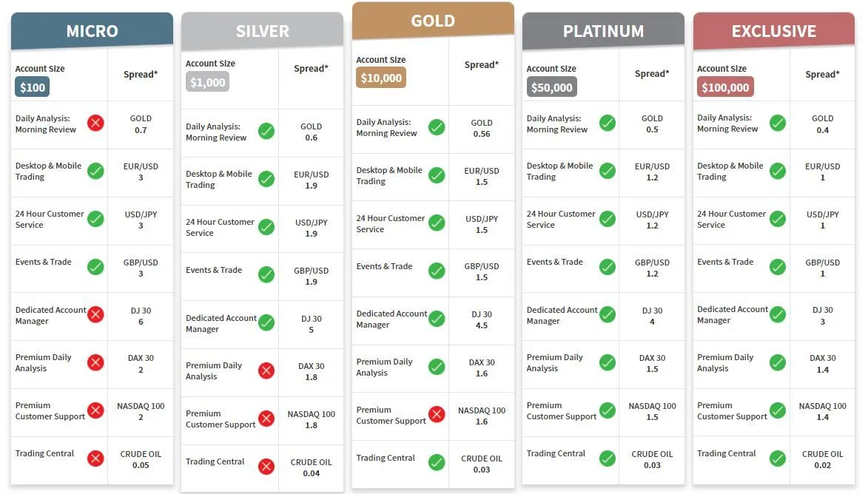868x494 pixels.
Task: Click the $10,000 Gold account size badge
Action: tap(381, 78)
